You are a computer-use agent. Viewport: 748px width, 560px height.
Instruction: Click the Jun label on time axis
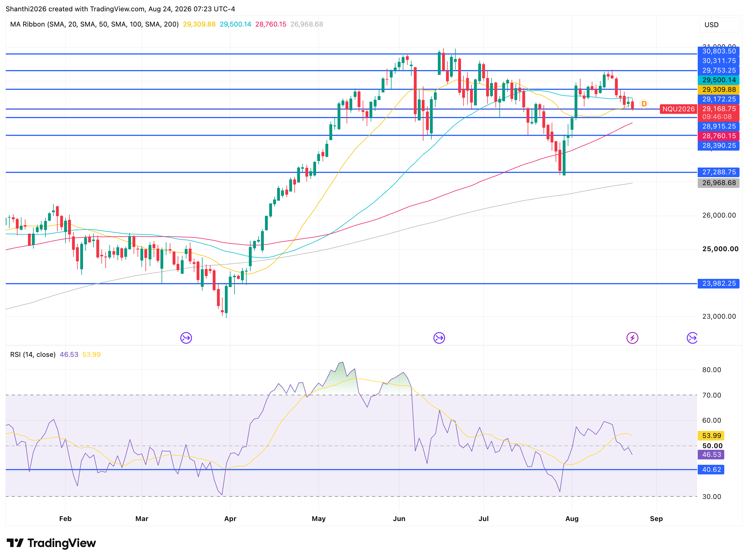tap(399, 519)
